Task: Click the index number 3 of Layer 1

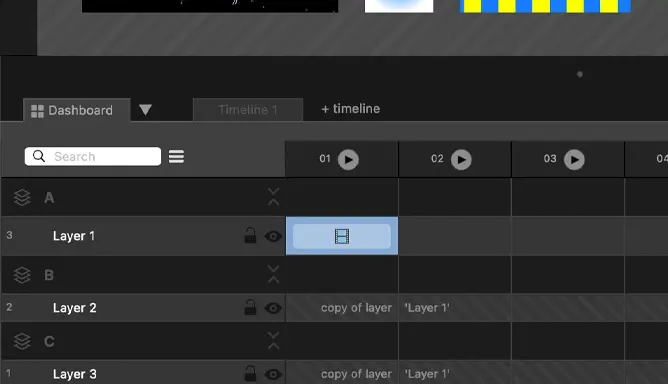Action: pyautogui.click(x=9, y=235)
